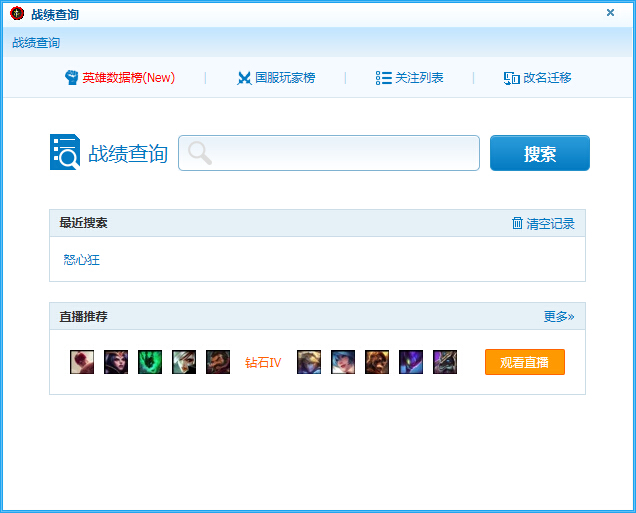Click the blue-haired champion avatar
636x513 pixels.
click(343, 362)
